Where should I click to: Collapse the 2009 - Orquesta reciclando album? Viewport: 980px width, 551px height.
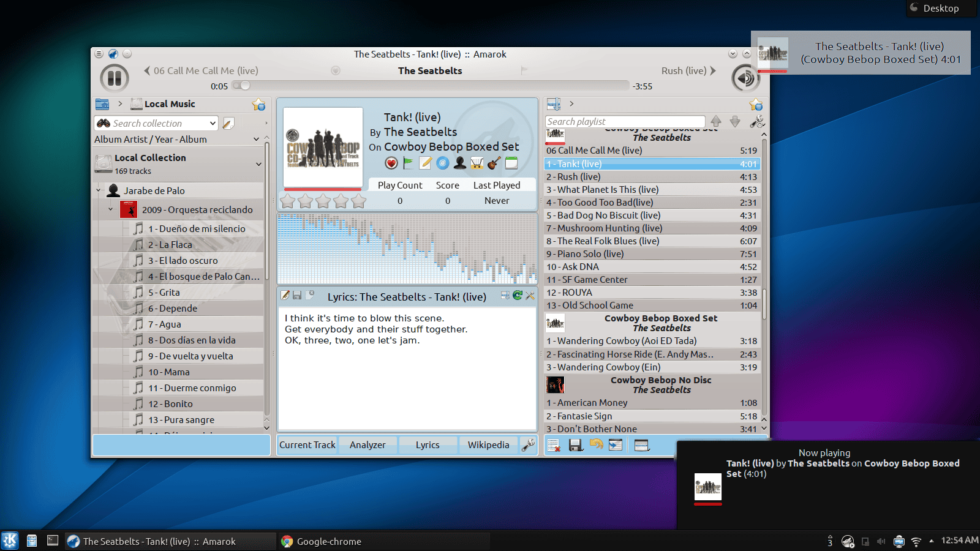coord(111,209)
